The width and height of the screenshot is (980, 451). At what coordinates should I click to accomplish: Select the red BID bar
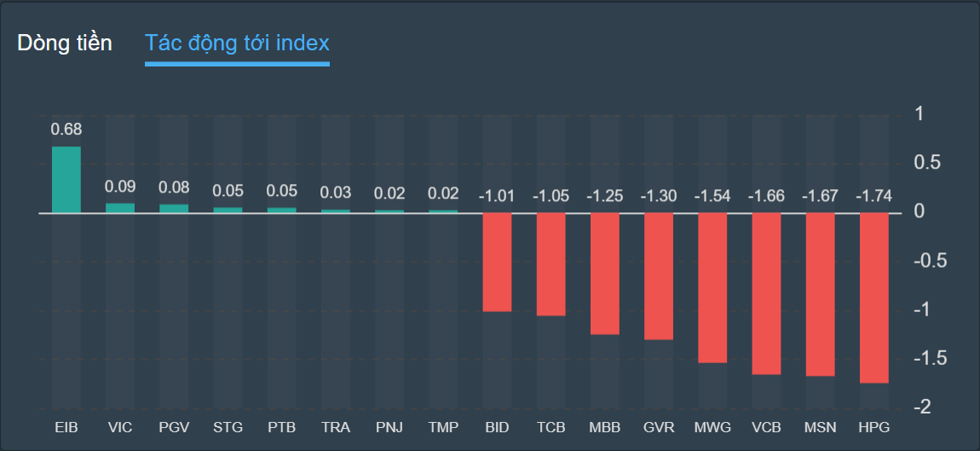pos(498,262)
